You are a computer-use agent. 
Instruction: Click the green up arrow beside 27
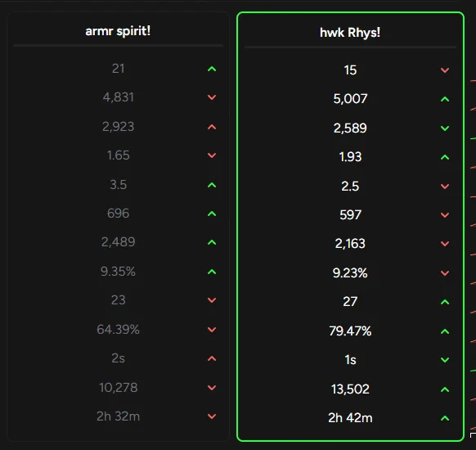pos(445,302)
